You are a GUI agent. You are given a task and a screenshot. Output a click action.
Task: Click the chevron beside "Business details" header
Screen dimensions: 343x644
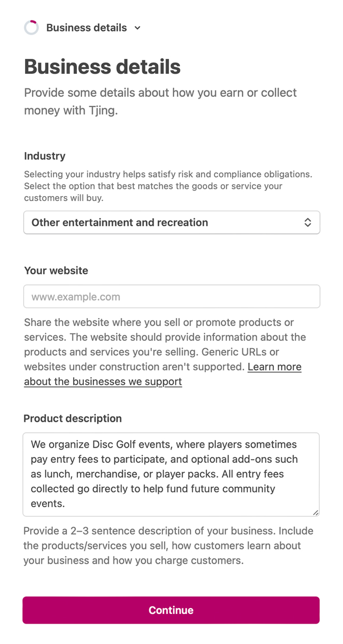(137, 28)
